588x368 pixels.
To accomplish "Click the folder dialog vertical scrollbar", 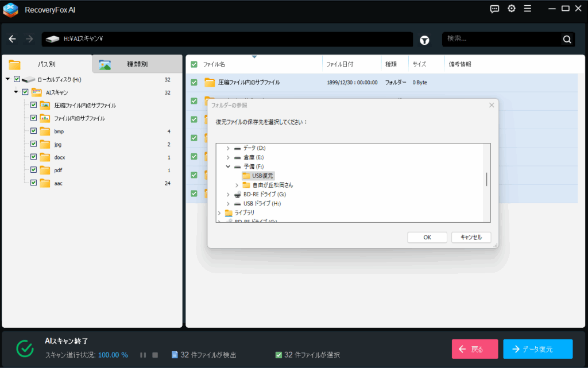I will point(486,179).
